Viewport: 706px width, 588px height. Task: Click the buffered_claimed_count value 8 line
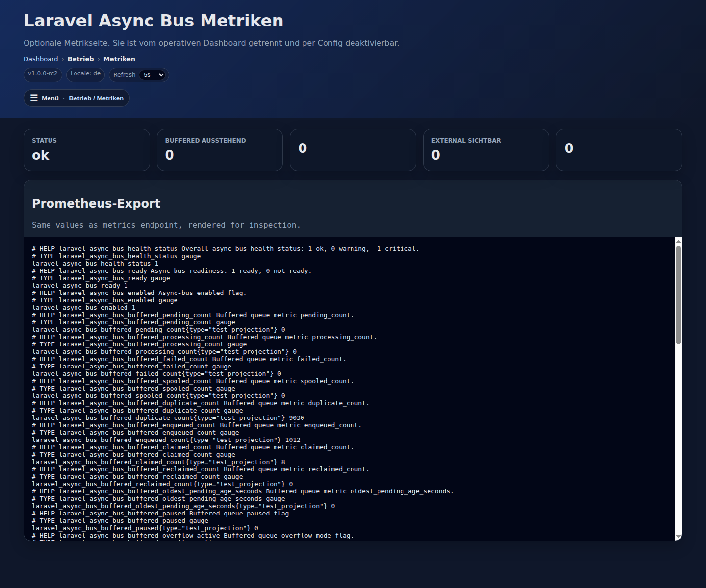[158, 462]
